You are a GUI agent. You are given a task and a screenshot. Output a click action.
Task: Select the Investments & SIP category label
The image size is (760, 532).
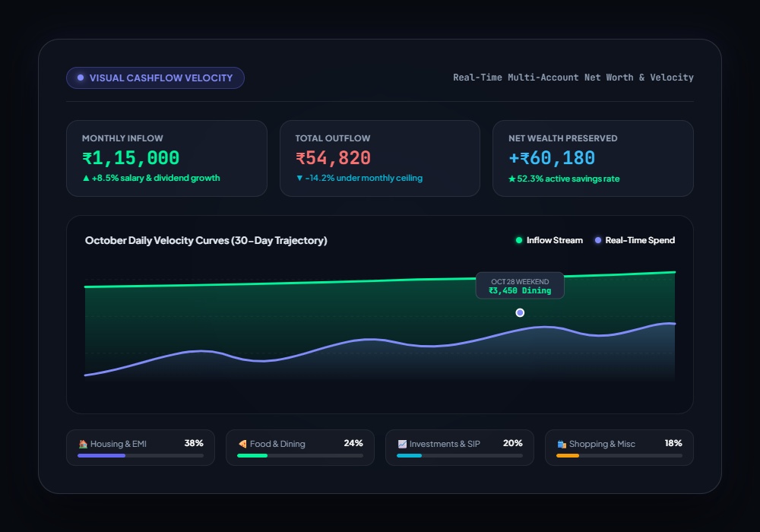tap(445, 444)
